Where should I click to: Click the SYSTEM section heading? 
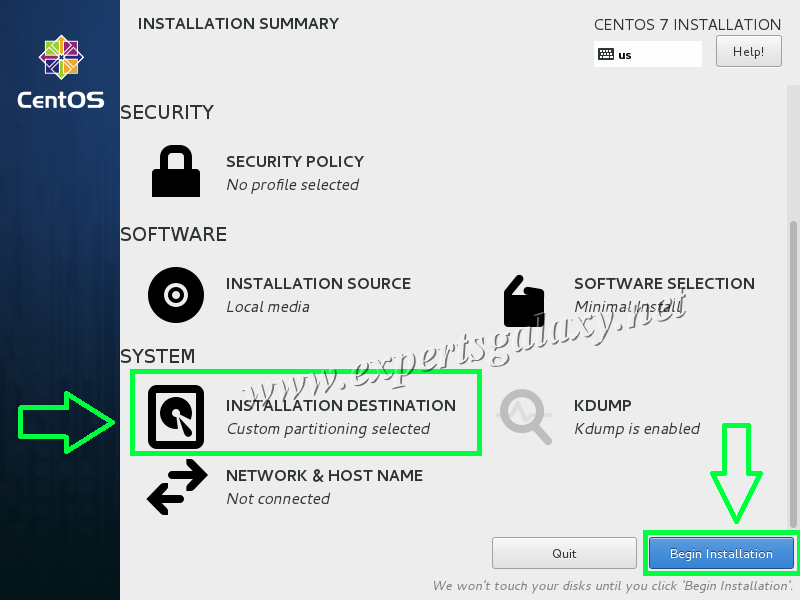pos(158,356)
